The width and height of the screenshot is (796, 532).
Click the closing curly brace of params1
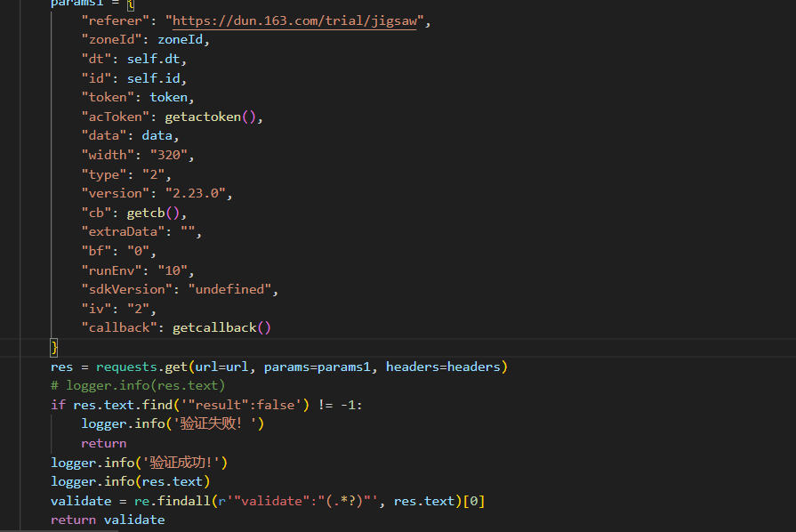pos(54,346)
